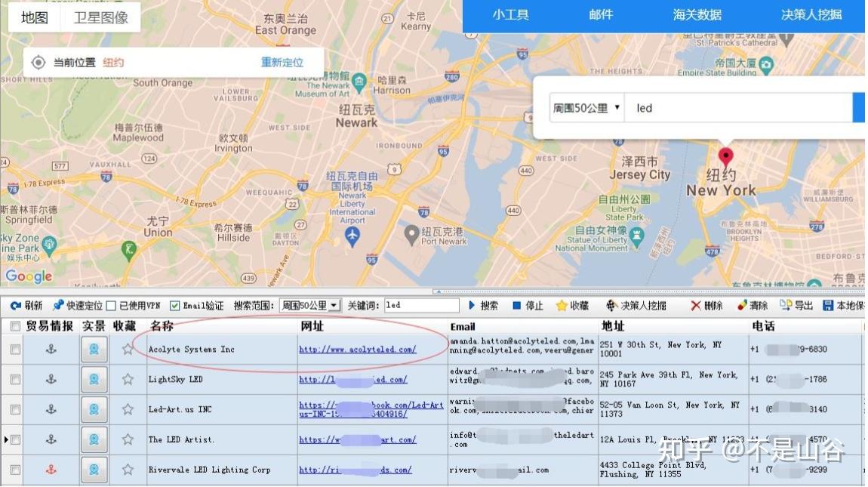
Task: Click 名称 column header
Action: [162, 326]
